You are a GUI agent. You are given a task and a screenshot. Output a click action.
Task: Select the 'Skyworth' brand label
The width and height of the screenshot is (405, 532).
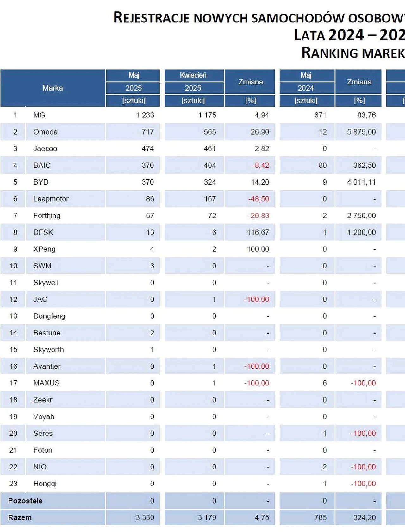coord(48,350)
